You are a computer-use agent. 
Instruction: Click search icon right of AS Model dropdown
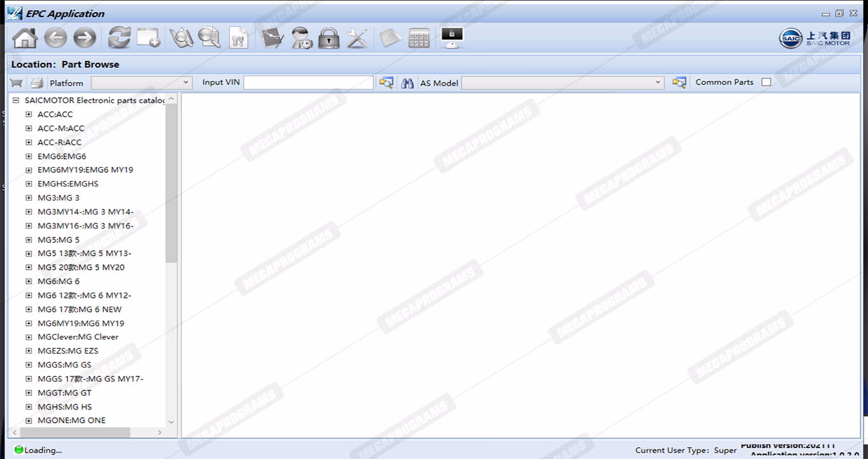coord(679,83)
